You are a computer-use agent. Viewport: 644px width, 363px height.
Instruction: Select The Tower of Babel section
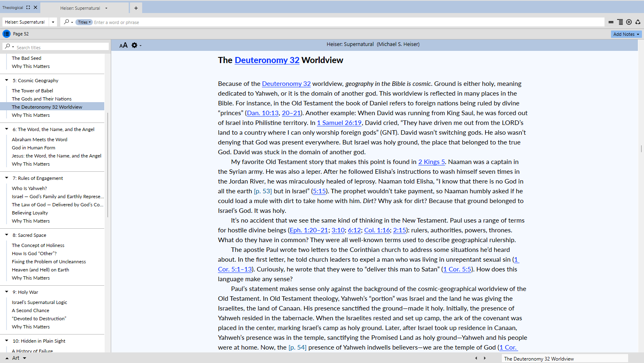[33, 91]
